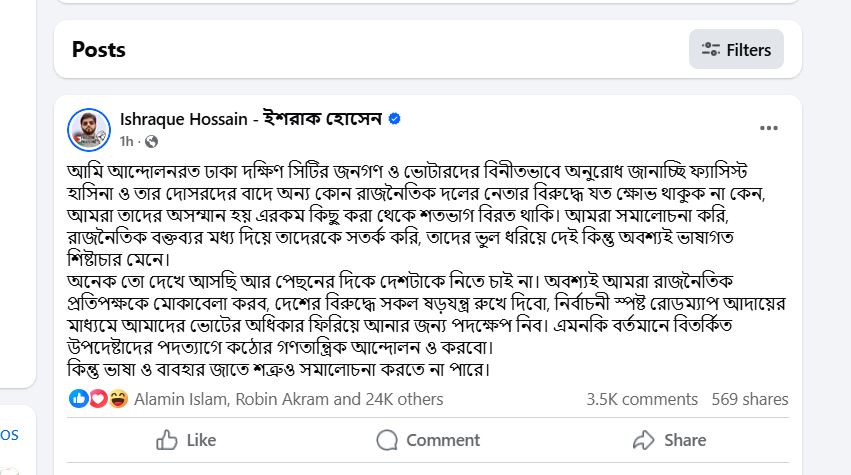View the 3.5K comments
851x475 pixels.
642,399
